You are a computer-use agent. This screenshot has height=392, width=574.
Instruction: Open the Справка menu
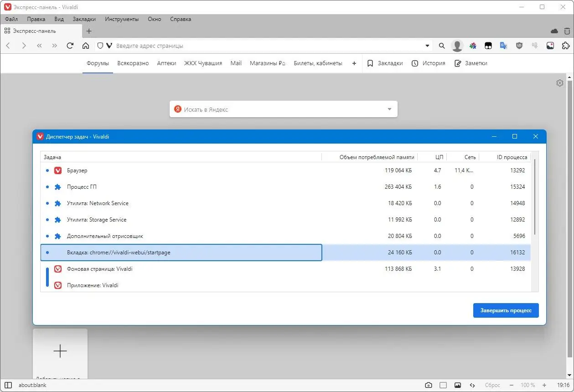[x=181, y=19]
